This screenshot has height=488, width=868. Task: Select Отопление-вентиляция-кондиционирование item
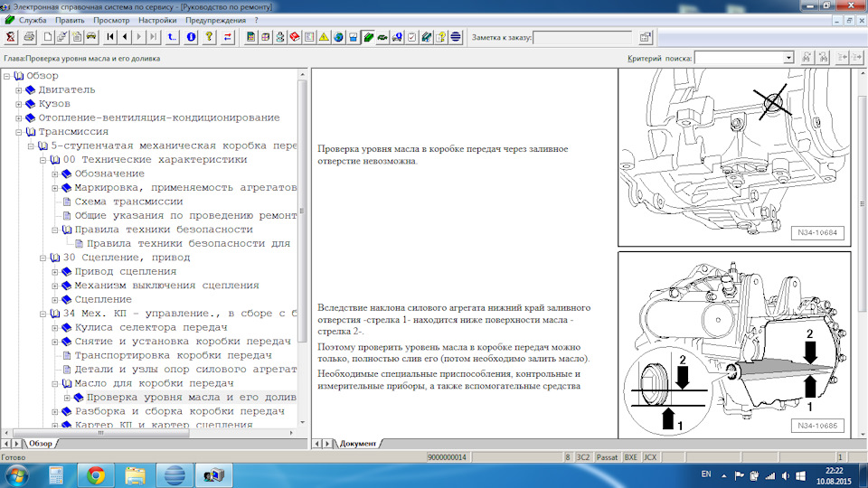coord(159,117)
